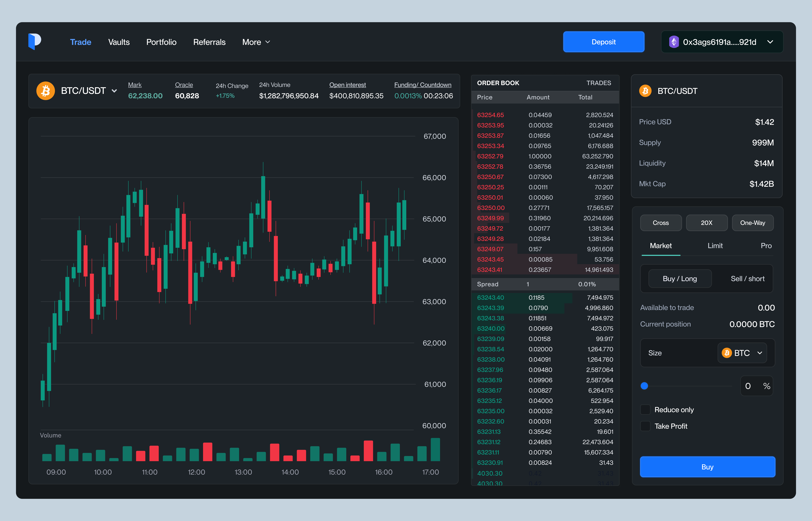Viewport: 812px width, 521px height.
Task: Open the Trade page
Action: tap(80, 42)
